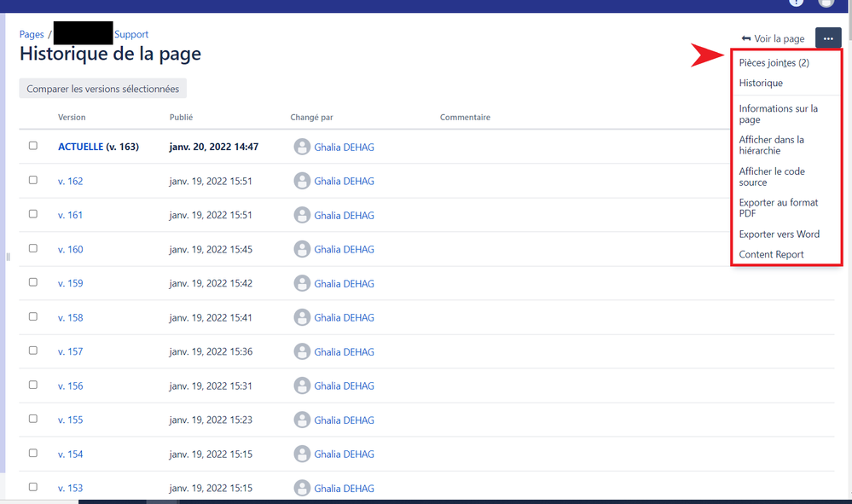Open version v. 155 link
The image size is (852, 504).
click(71, 420)
